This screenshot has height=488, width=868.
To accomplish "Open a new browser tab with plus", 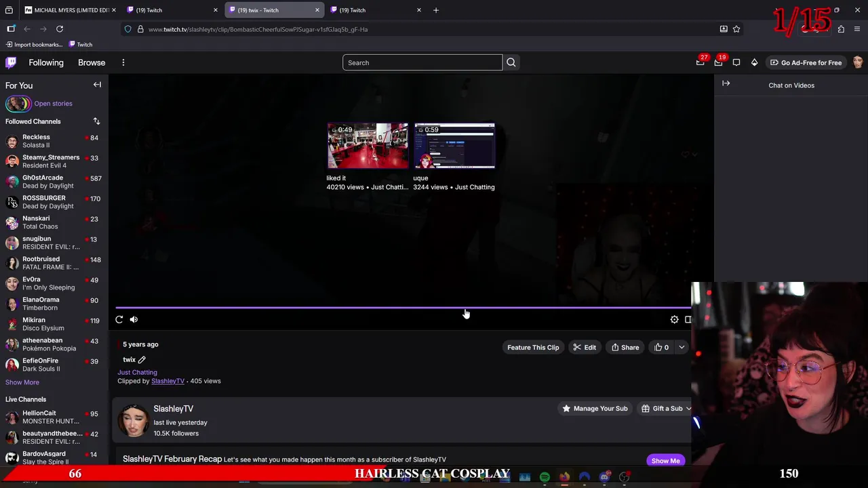I will point(436,10).
